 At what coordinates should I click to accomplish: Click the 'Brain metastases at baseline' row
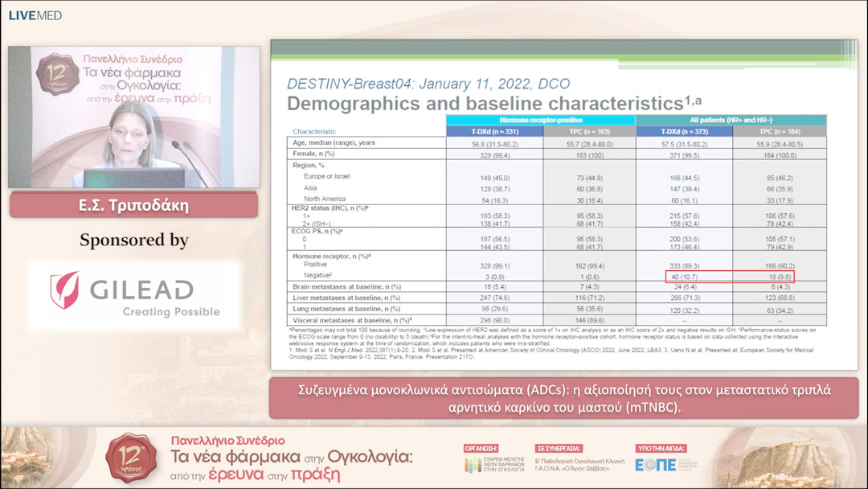click(x=346, y=286)
